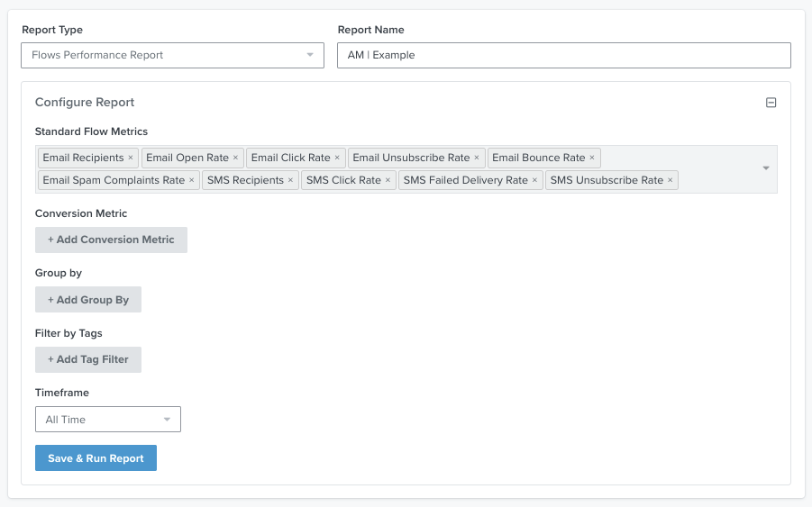Remove Email Spam Complaints Rate tag
Screen dimensions: 812x507
pyautogui.click(x=192, y=180)
